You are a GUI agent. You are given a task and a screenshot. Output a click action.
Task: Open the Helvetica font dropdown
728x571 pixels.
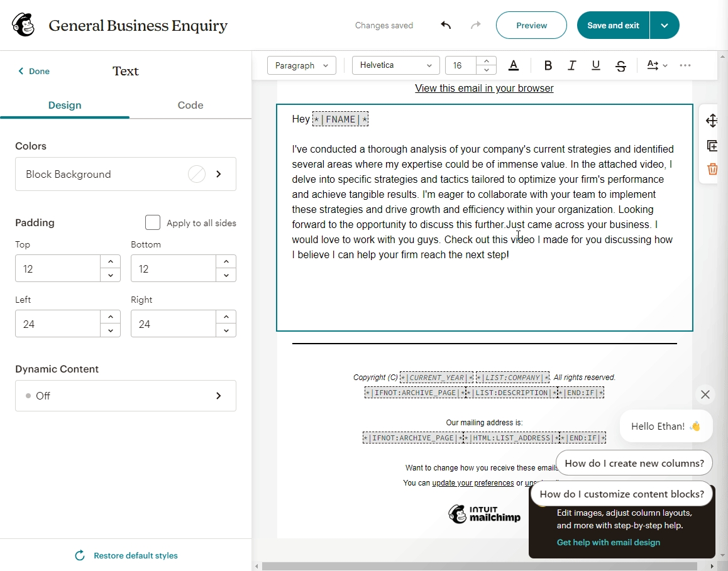tap(395, 65)
